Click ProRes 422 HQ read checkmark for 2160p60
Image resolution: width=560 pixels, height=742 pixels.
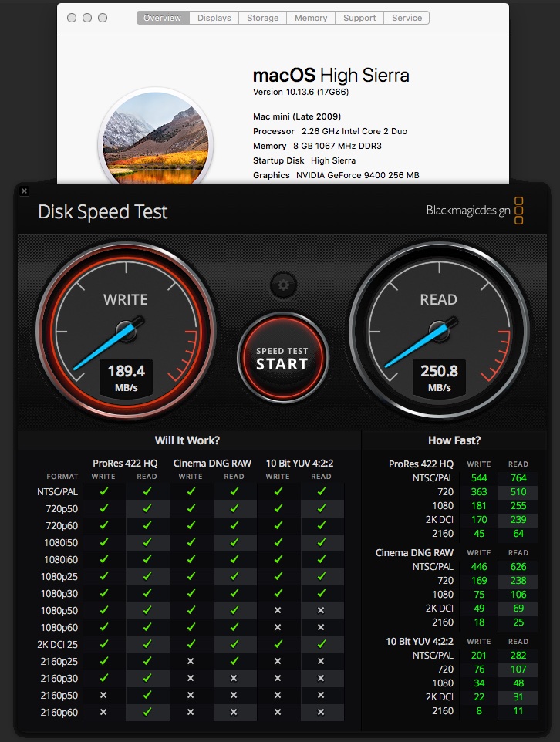pyautogui.click(x=147, y=712)
